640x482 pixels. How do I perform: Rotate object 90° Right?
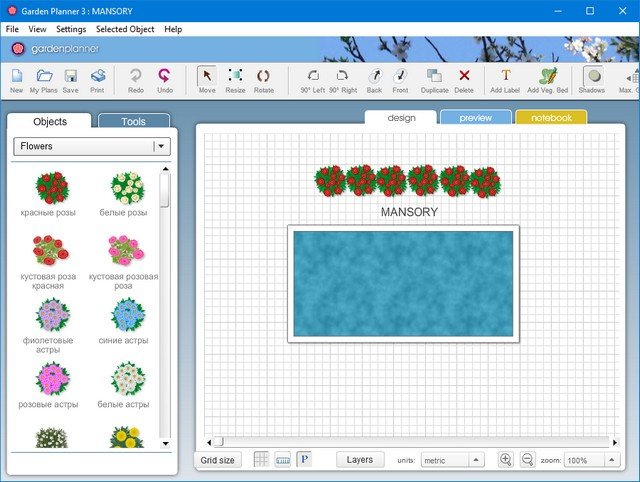coord(343,81)
